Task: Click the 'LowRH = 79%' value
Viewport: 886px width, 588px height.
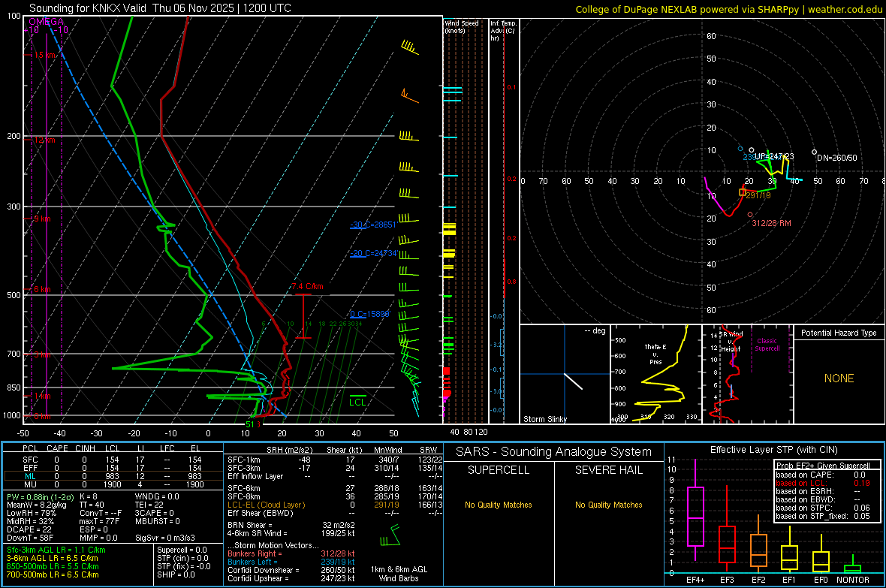Action: click(x=31, y=513)
